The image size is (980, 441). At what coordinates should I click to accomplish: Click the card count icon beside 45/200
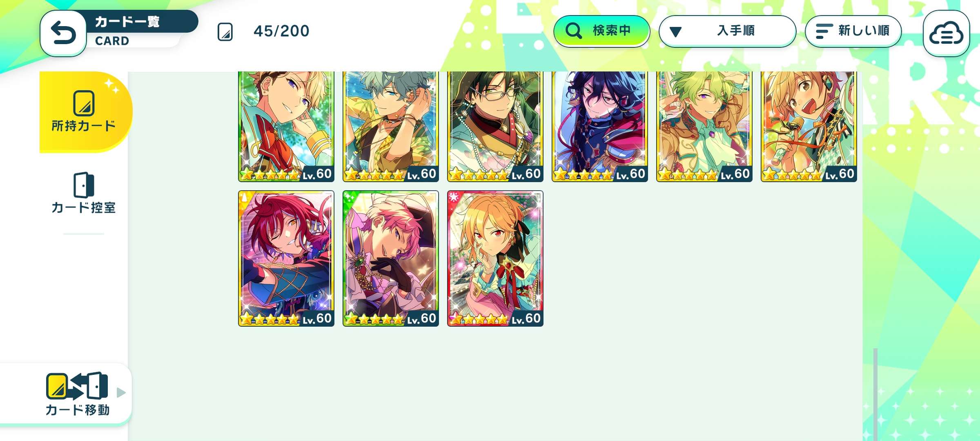pyautogui.click(x=225, y=32)
